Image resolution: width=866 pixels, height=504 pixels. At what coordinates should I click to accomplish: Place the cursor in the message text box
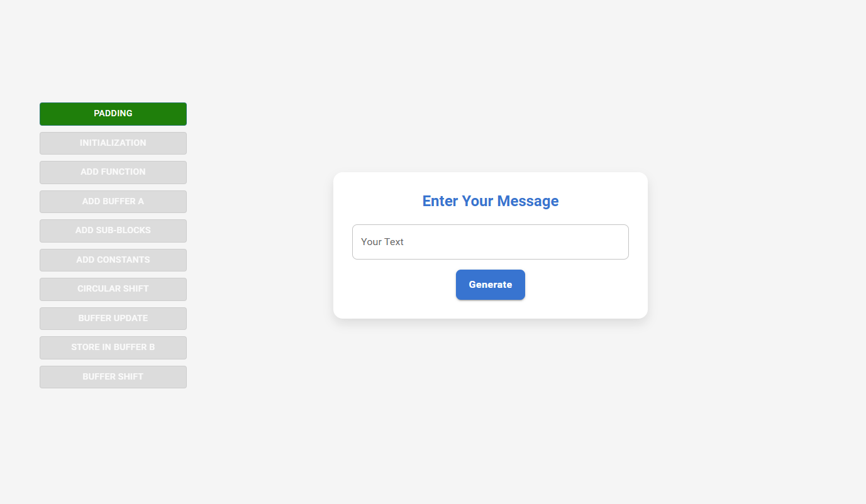click(x=491, y=242)
